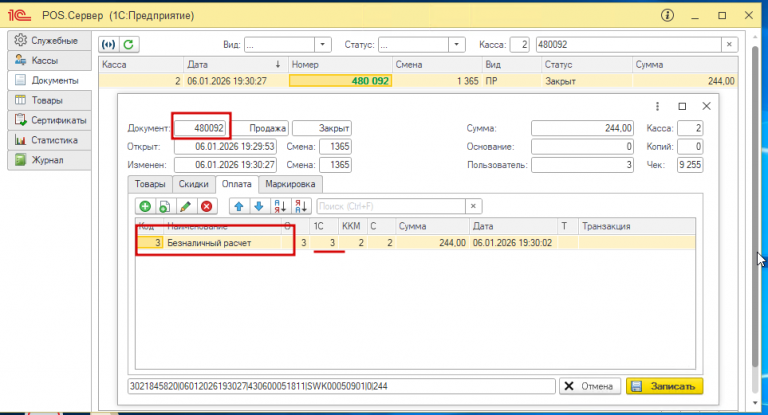
Task: Click the payment date 06.01.2026 19:30:02
Action: coord(513,243)
